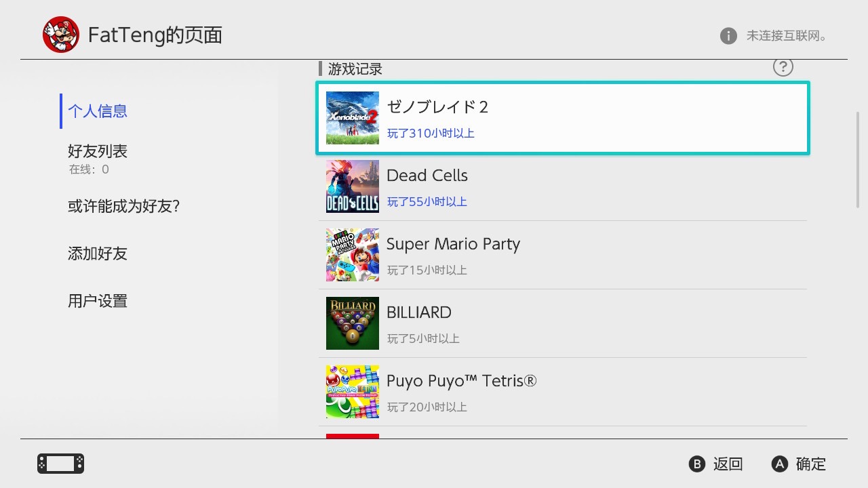This screenshot has width=868, height=488.
Task: Click the 确定 confirm button label
Action: (810, 464)
